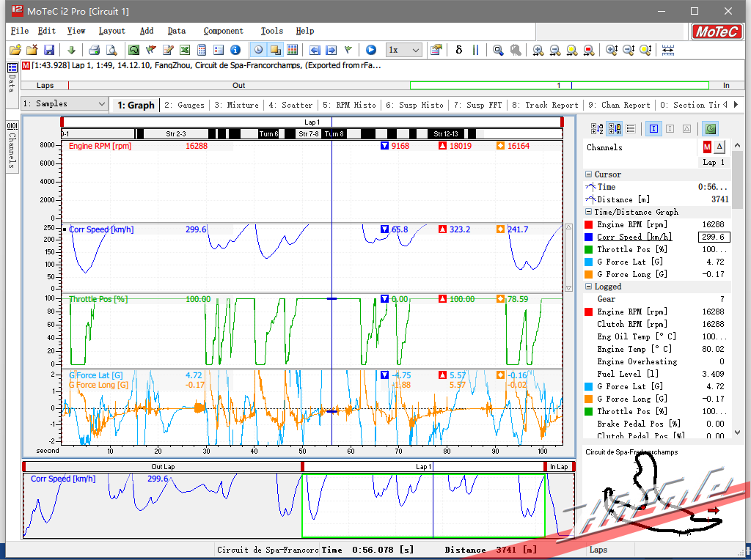The image size is (751, 560).
Task: Click the blue information icon
Action: [x=235, y=50]
